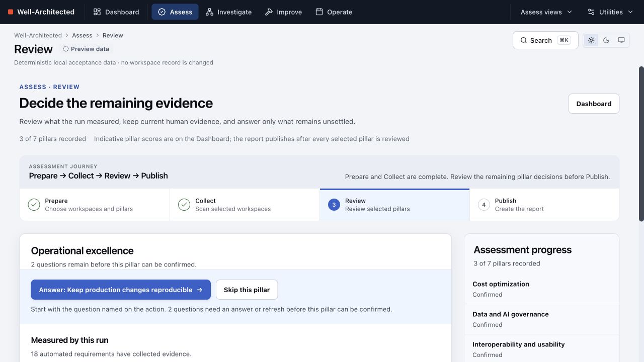Select the Prepare journey step label

[56, 201]
